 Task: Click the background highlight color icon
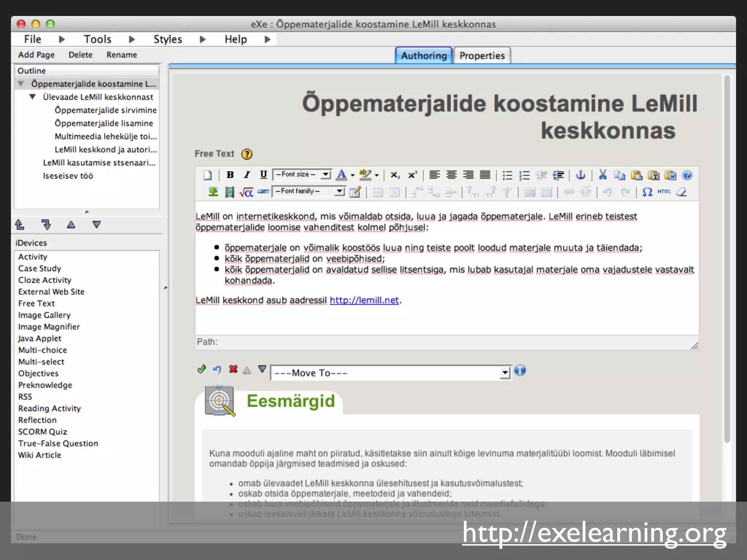(365, 175)
